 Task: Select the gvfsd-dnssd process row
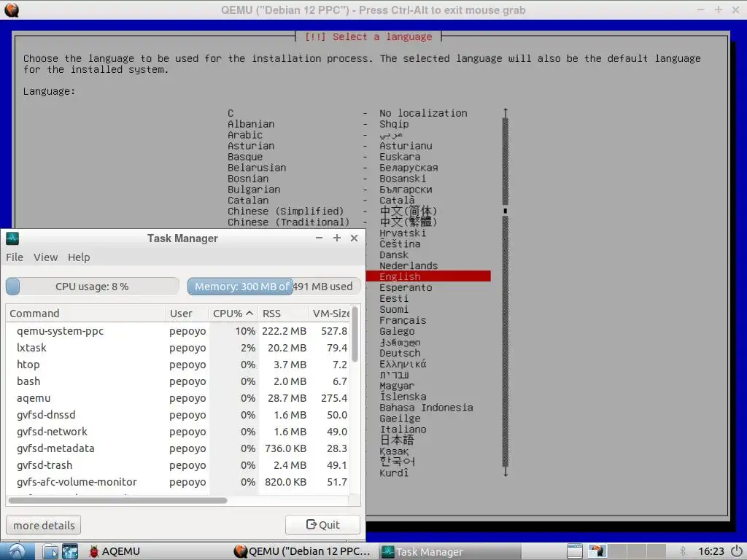coord(178,415)
